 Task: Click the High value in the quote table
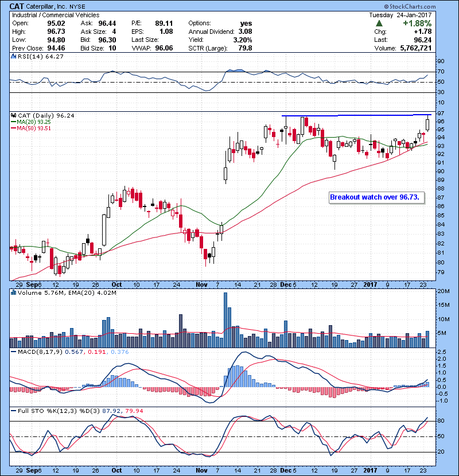point(56,32)
